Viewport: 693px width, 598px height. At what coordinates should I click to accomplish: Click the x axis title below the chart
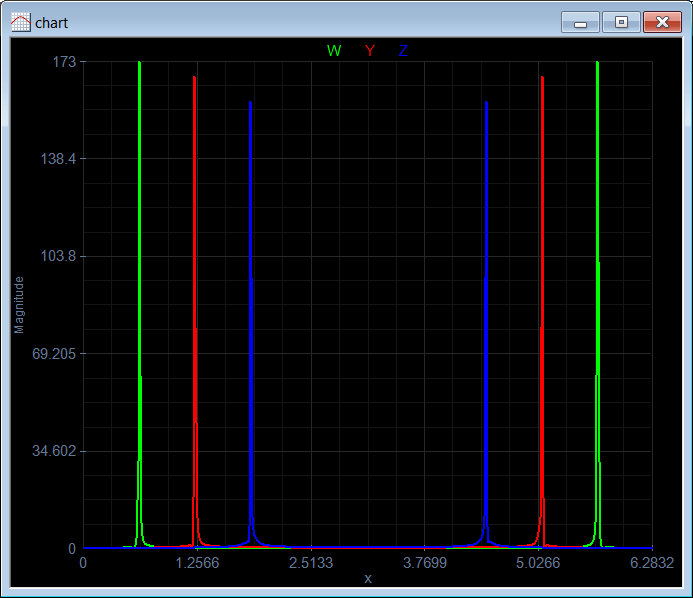pos(368,579)
